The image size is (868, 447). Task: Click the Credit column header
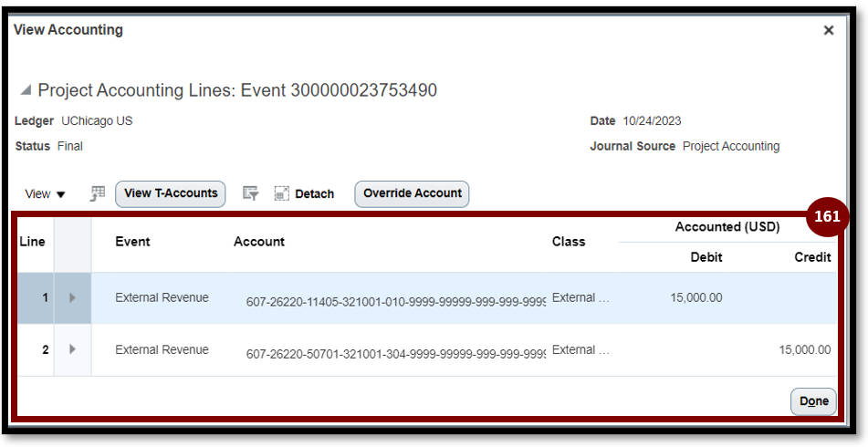812,257
